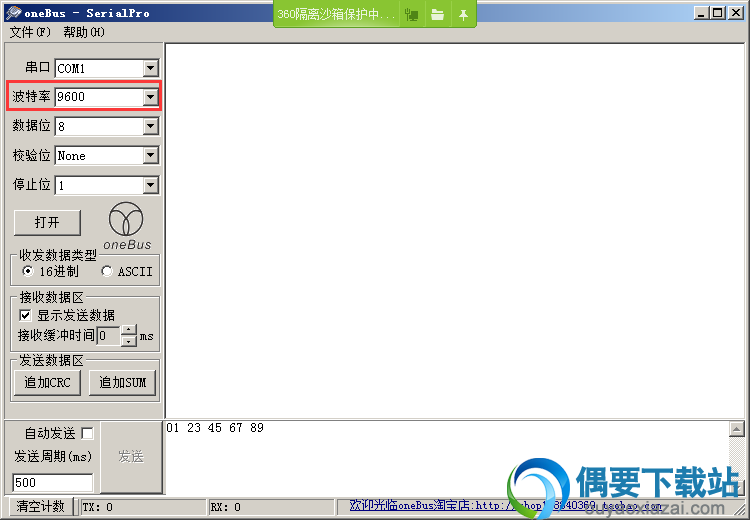Expand the 串口 COM1 dropdown
Viewport: 750px width, 520px height.
(150, 68)
